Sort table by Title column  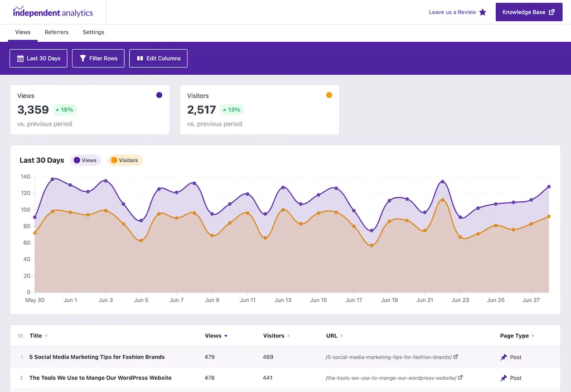tap(38, 336)
